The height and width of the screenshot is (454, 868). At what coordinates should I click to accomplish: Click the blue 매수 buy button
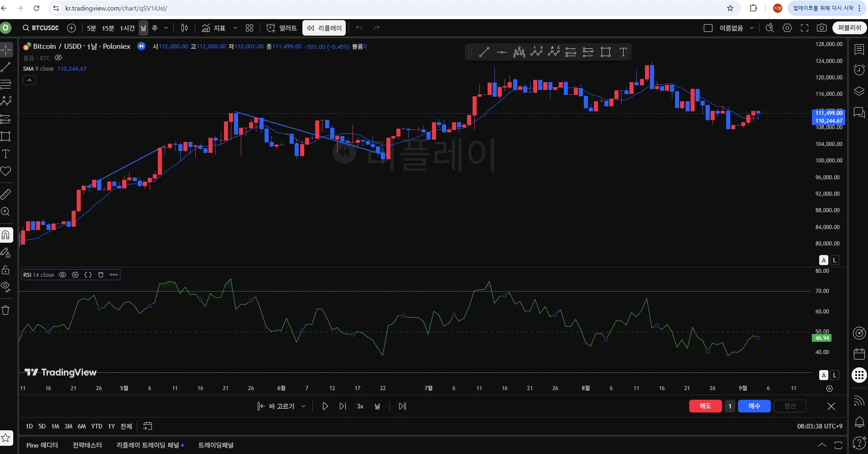pos(754,406)
